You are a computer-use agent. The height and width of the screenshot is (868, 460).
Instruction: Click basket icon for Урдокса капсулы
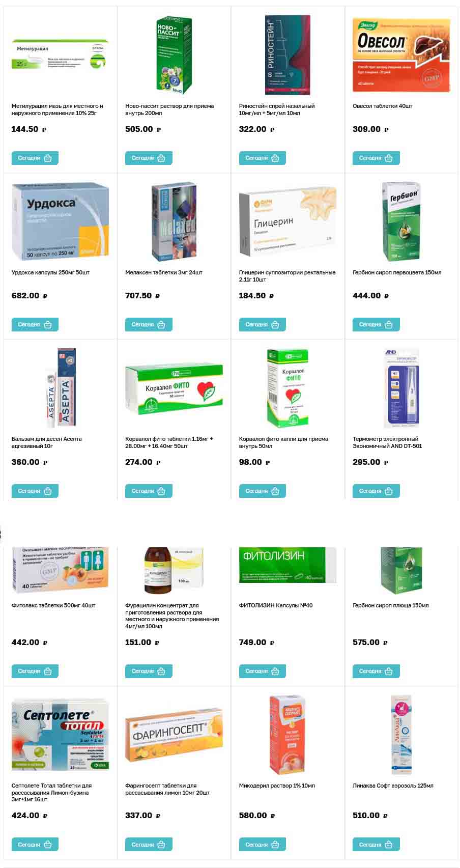coord(48,324)
